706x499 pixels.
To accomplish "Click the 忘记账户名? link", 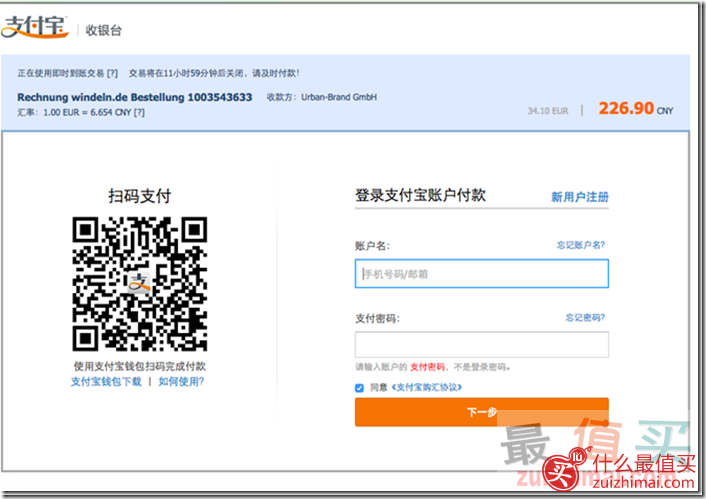I will [581, 245].
